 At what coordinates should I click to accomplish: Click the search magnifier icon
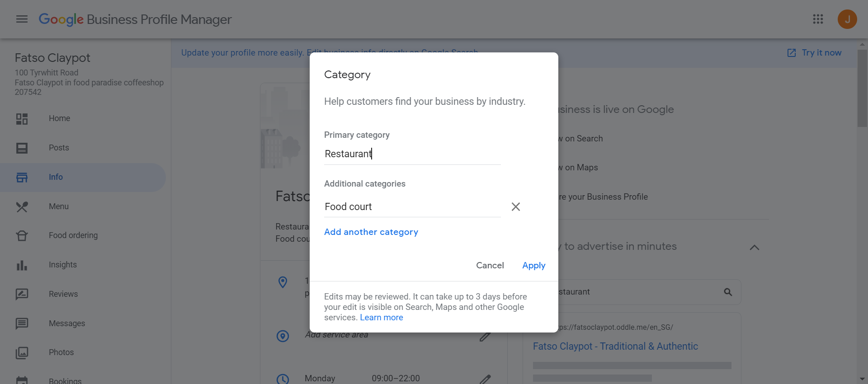[728, 292]
